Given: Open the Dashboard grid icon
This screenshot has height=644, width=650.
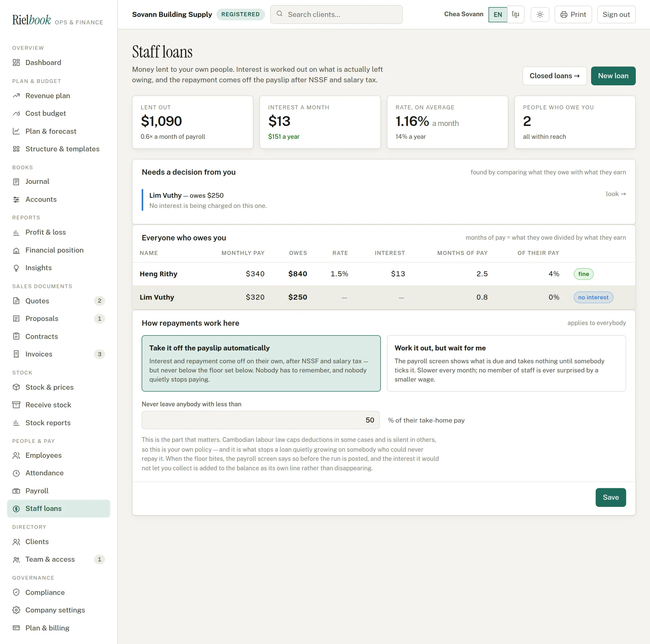Looking at the screenshot, I should 16,63.
